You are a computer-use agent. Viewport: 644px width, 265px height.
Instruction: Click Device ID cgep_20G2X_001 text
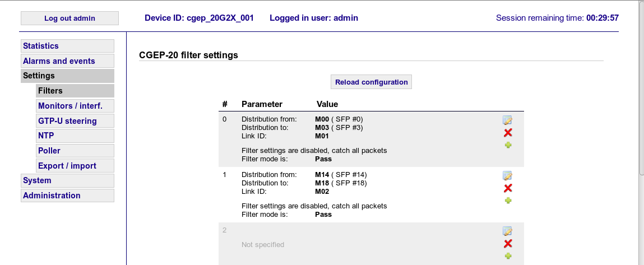(x=199, y=18)
